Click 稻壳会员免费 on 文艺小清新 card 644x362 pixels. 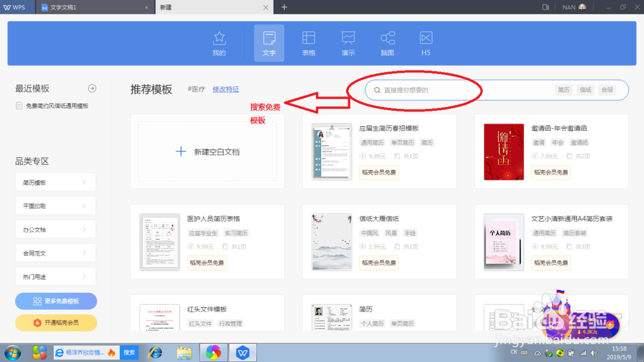point(551,263)
